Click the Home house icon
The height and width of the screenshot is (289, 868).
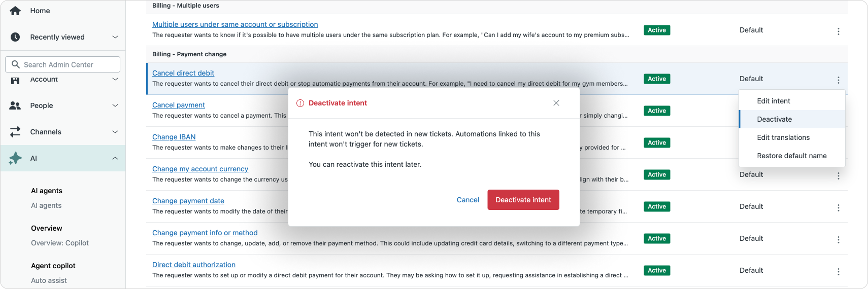pyautogui.click(x=15, y=11)
